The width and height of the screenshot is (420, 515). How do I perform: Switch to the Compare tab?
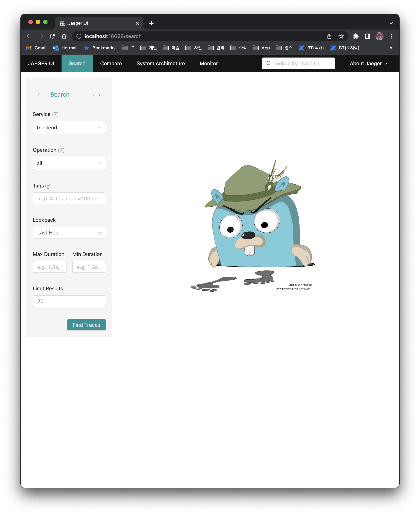(x=111, y=63)
